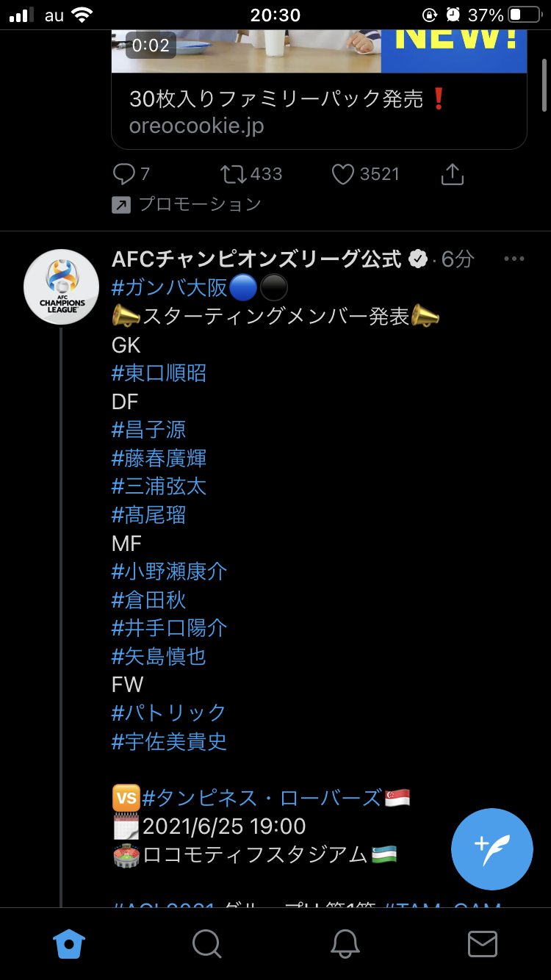The image size is (551, 980).
Task: Like the Oreo promoted tweet
Action: tap(343, 174)
